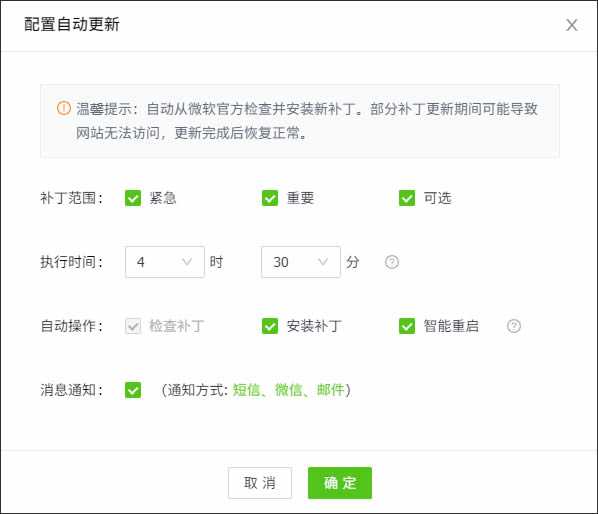Open the 邮件 notification link
Viewport: 598px width, 514px height.
click(331, 390)
